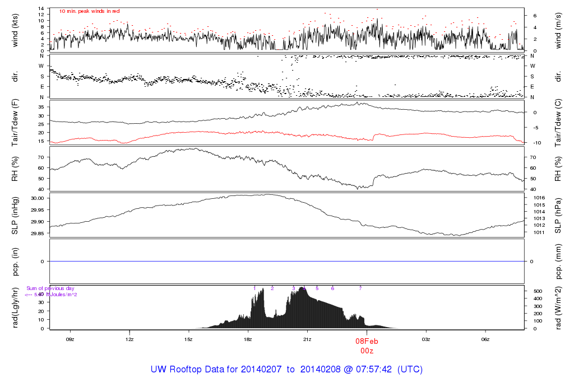574x392 pixels.
Task: Click the 'SLP (inHg)' axis label
Action: click(x=15, y=216)
